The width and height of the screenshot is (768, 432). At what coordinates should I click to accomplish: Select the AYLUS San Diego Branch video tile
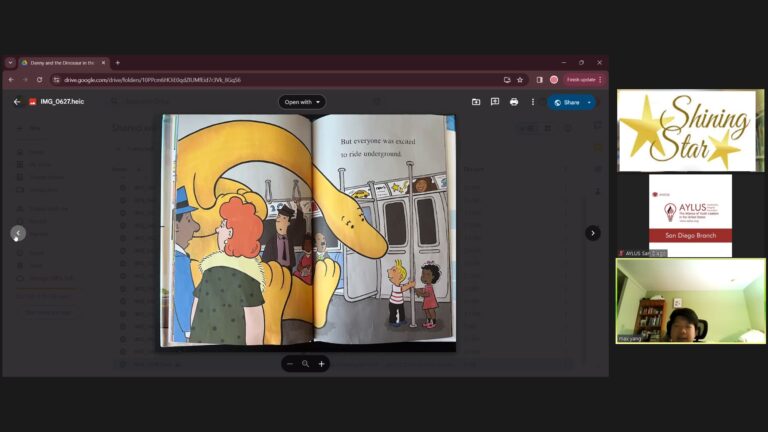[x=691, y=216]
